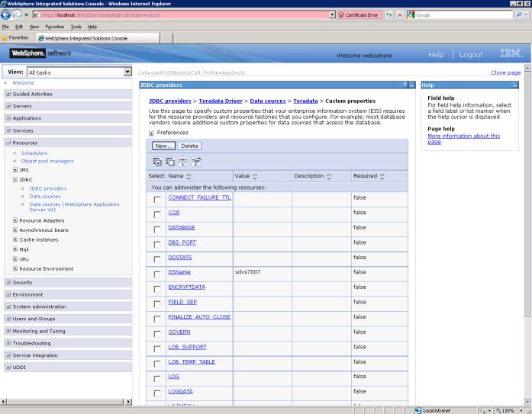
Task: Expand Guided Activities in navigation
Action: point(8,94)
